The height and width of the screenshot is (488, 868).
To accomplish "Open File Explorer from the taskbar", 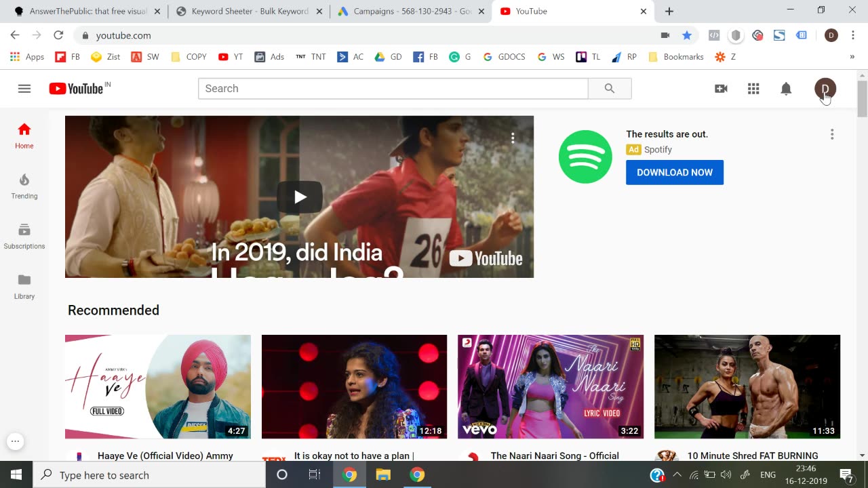I will tap(383, 474).
